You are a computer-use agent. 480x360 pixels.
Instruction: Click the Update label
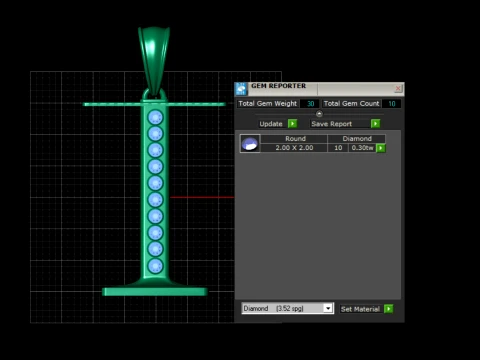click(x=271, y=124)
